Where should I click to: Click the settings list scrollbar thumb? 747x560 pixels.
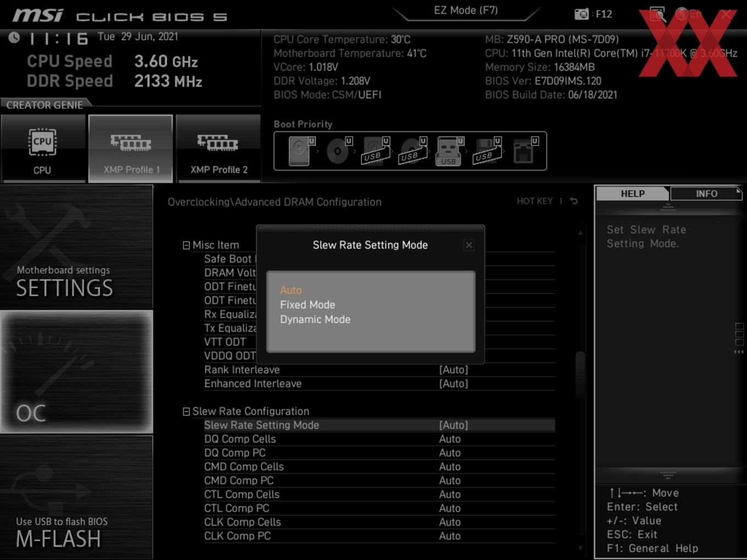tap(580, 375)
